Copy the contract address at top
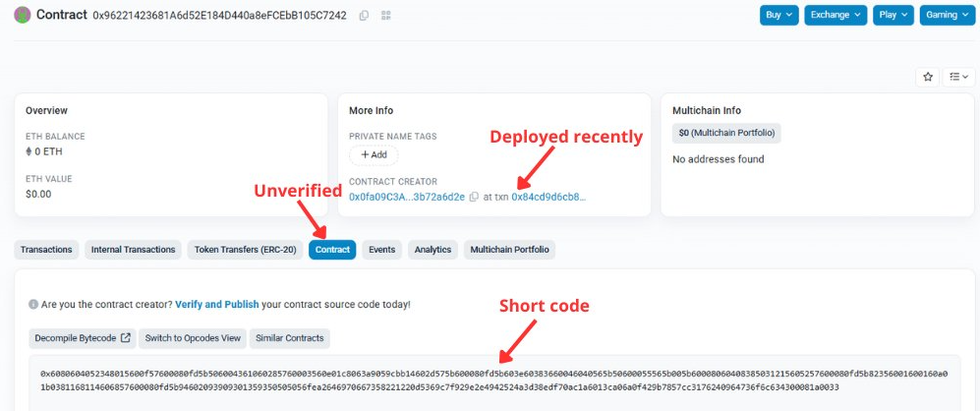Screen dimensions: 980x411 365,16
